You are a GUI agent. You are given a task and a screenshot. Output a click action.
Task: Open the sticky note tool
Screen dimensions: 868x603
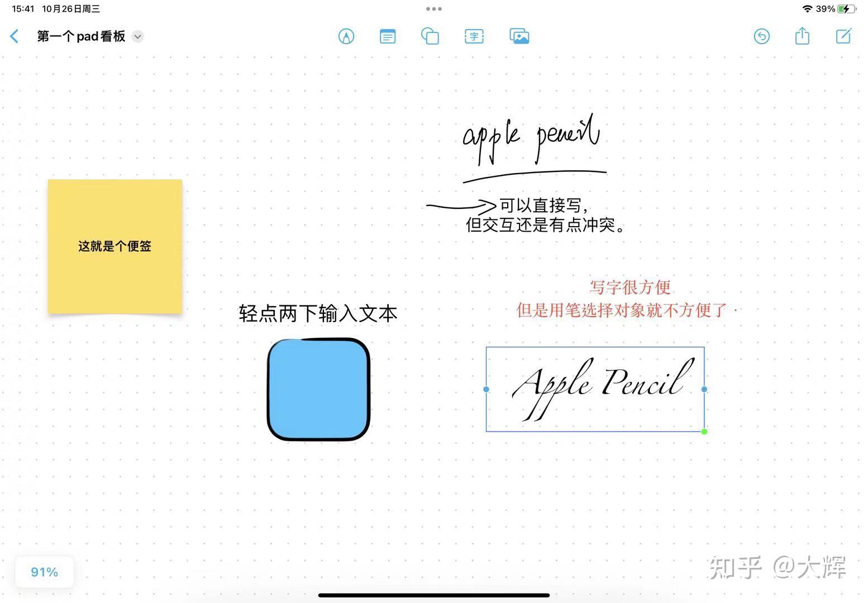[387, 36]
